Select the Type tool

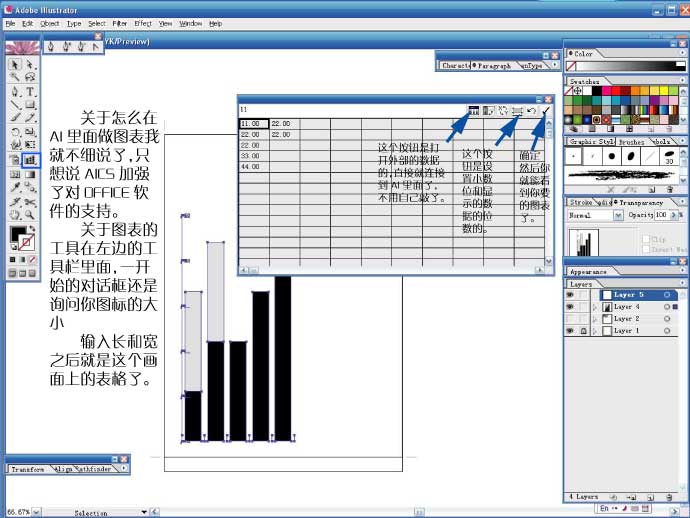tap(30, 92)
